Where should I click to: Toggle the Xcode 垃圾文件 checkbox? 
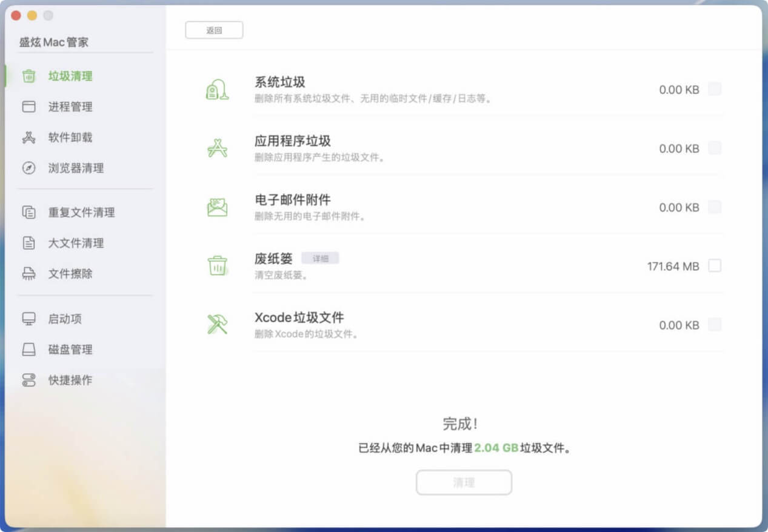(715, 325)
